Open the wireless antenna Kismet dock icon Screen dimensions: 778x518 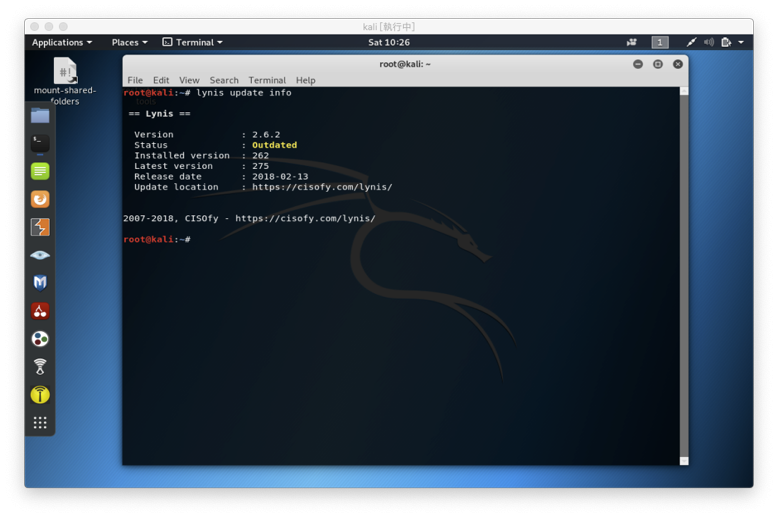tap(40, 367)
